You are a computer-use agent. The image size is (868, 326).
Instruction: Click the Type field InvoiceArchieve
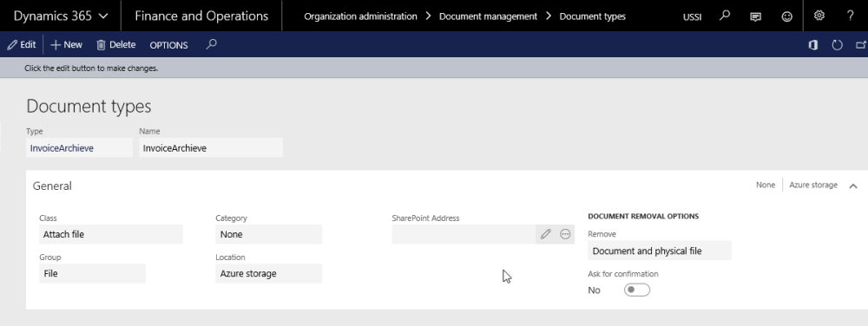pos(79,147)
